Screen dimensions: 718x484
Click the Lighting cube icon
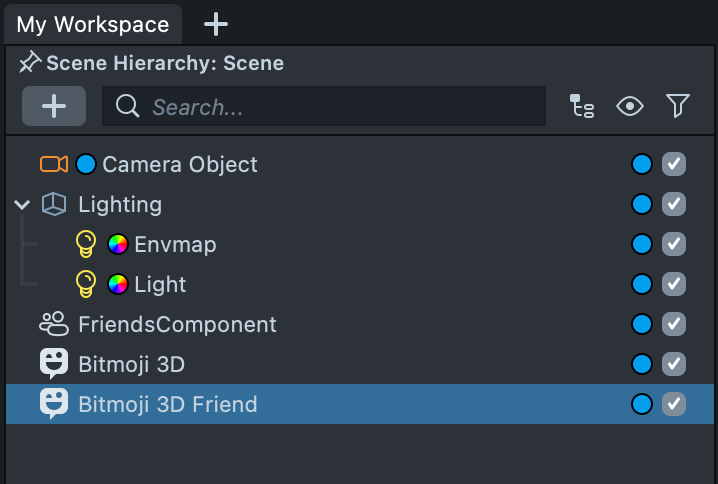(x=54, y=204)
